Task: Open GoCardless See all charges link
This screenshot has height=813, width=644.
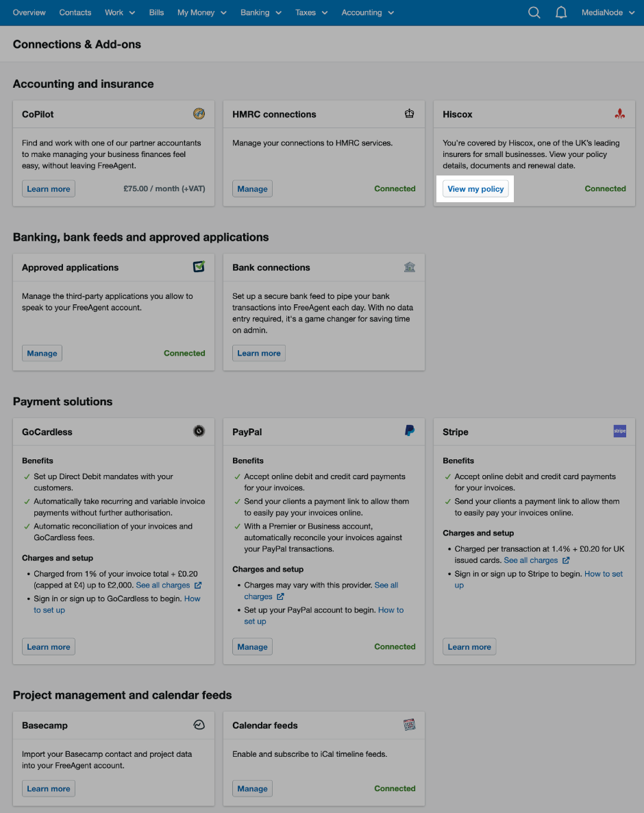Action: [x=168, y=585]
